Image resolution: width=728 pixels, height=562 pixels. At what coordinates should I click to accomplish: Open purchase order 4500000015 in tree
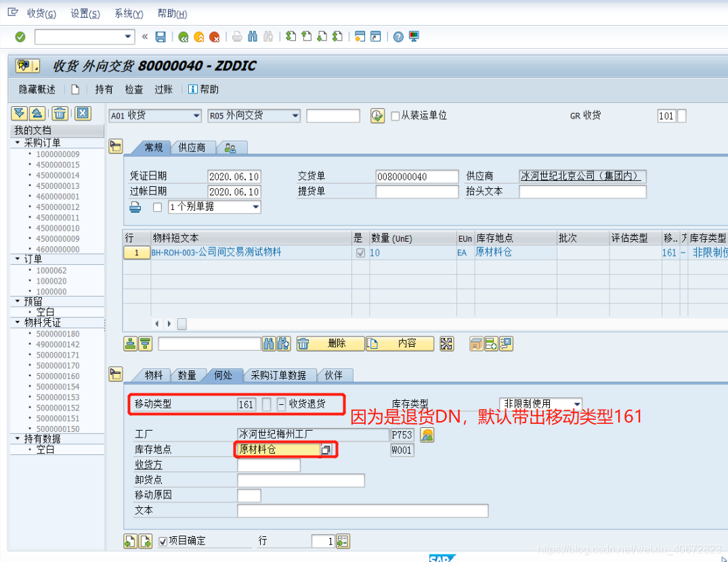click(x=58, y=165)
